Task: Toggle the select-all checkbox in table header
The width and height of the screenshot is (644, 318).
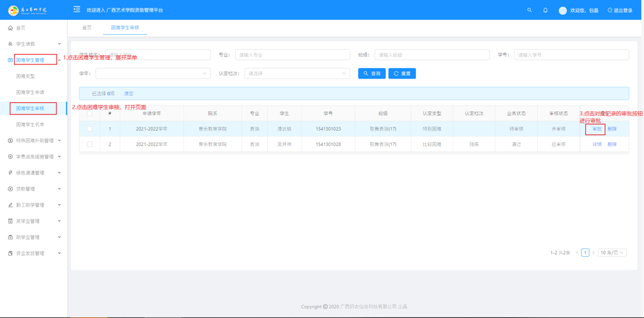Action: click(90, 113)
